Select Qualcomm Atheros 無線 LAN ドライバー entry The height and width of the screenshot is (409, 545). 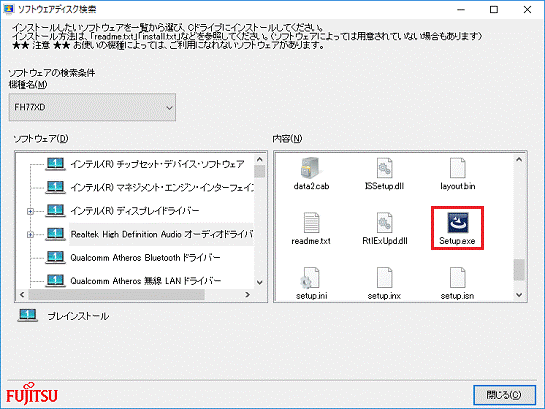pos(146,280)
